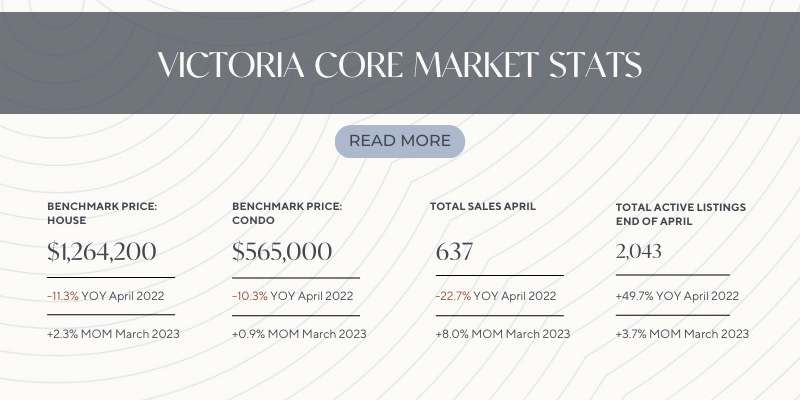Click the $565,000 condo price figure

pyautogui.click(x=282, y=252)
